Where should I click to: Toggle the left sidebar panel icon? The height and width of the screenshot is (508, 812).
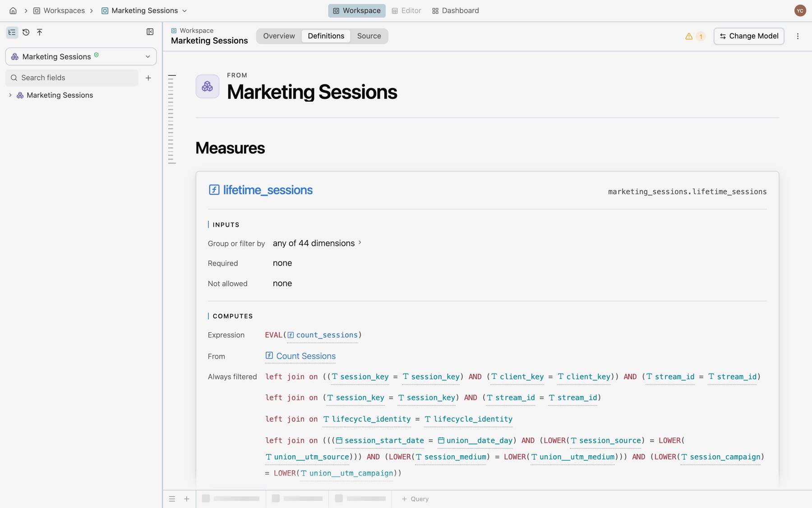(x=150, y=32)
